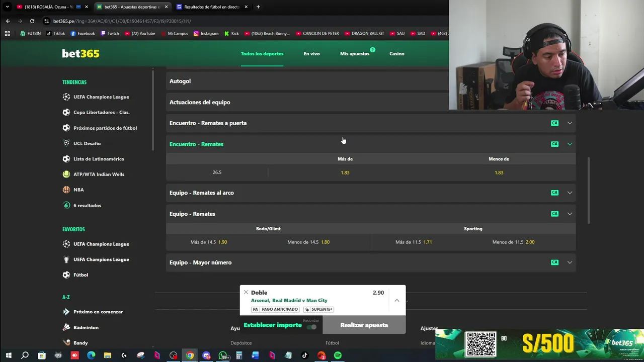Open the Depósitos footer link
Screen dimensions: 644x362
coord(241,343)
